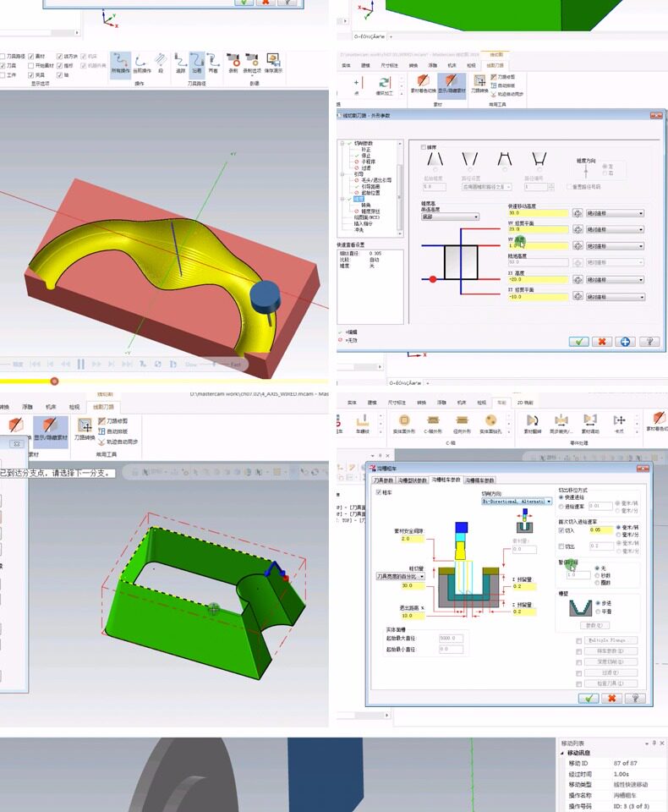Viewport: 668px width, 812px height.
Task: Click 实体面外形 icon in lathe ribbon
Action: pos(404,424)
